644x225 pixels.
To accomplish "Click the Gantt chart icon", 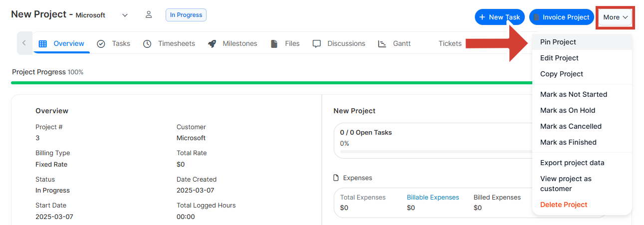I will point(382,44).
